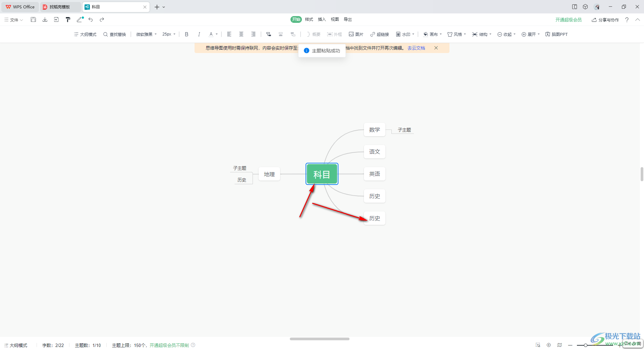Open the Canvas (画布) dropdown

pyautogui.click(x=433, y=34)
